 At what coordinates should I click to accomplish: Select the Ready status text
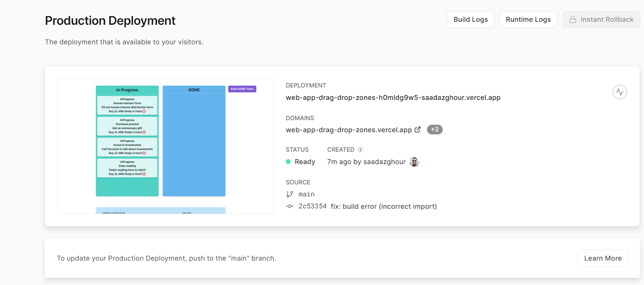305,162
